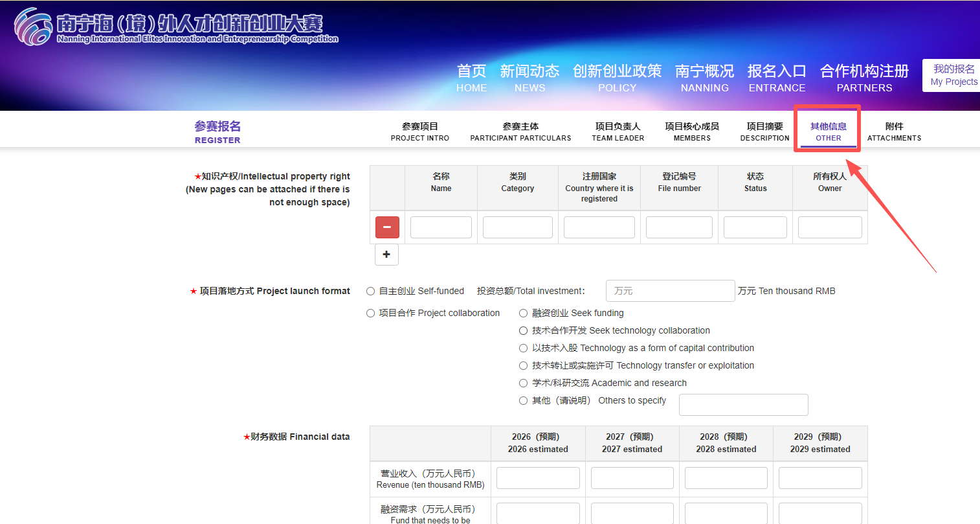Viewport: 980px width, 524px height.
Task: Click Revenue field for 2027 estimated
Action: (632, 478)
